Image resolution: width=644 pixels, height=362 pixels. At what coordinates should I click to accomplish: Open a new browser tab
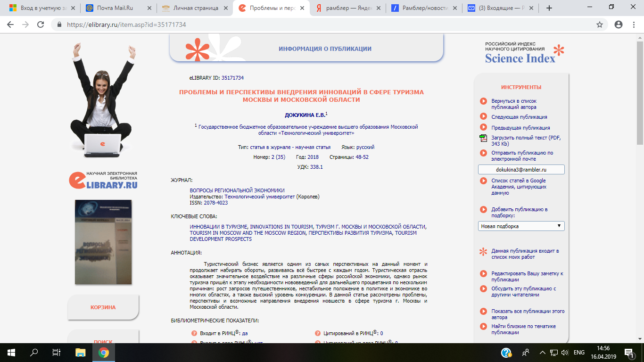pos(549,8)
